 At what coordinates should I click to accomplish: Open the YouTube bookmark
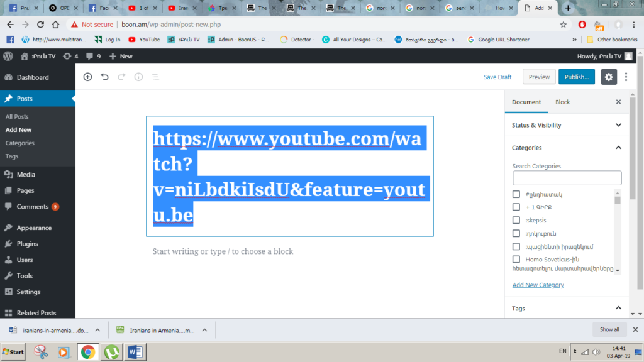[x=144, y=40]
